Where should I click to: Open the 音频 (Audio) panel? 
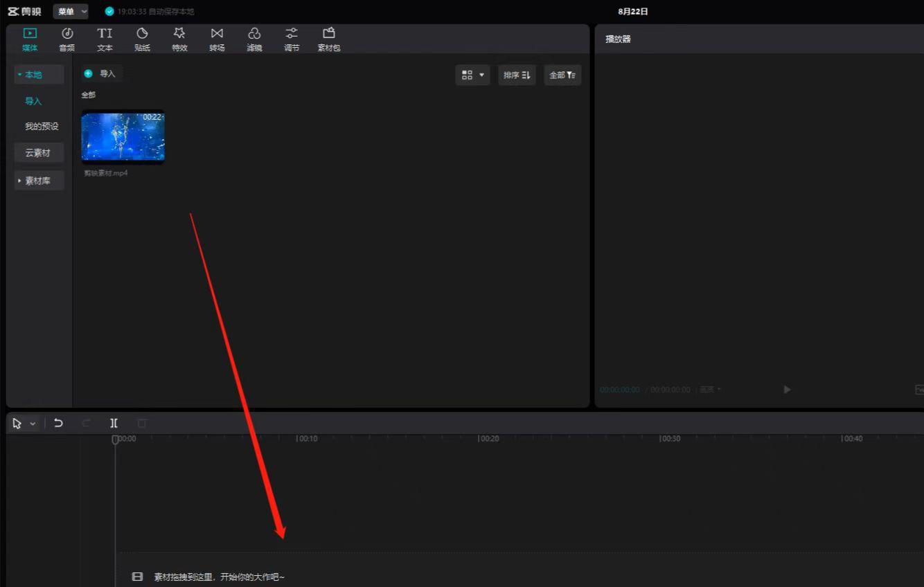pyautogui.click(x=67, y=39)
